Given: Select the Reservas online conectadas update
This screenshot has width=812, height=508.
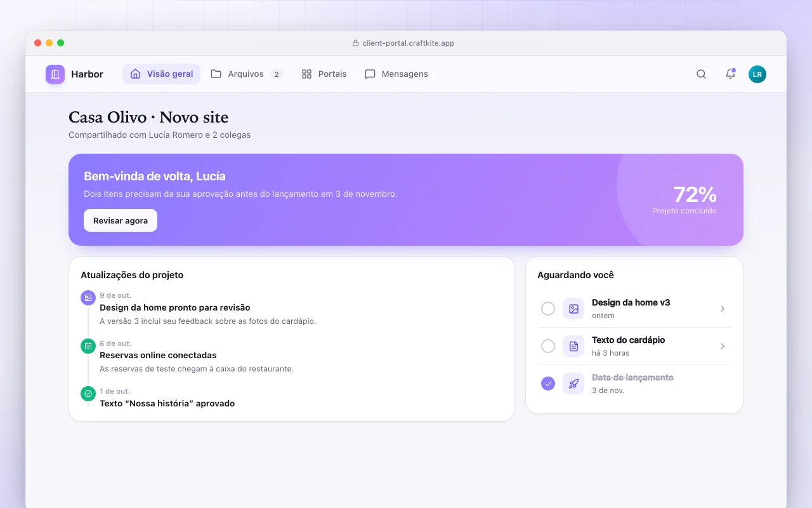Looking at the screenshot, I should [158, 355].
